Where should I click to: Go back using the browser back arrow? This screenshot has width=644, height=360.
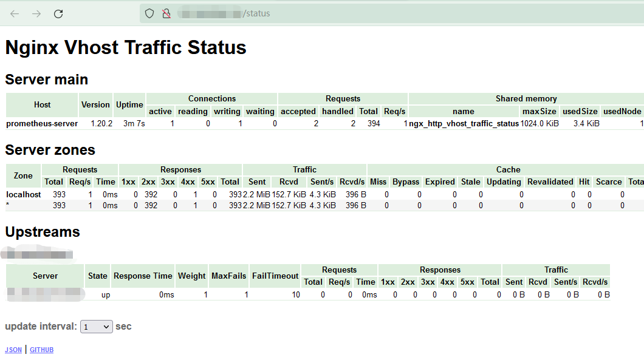pyautogui.click(x=15, y=13)
